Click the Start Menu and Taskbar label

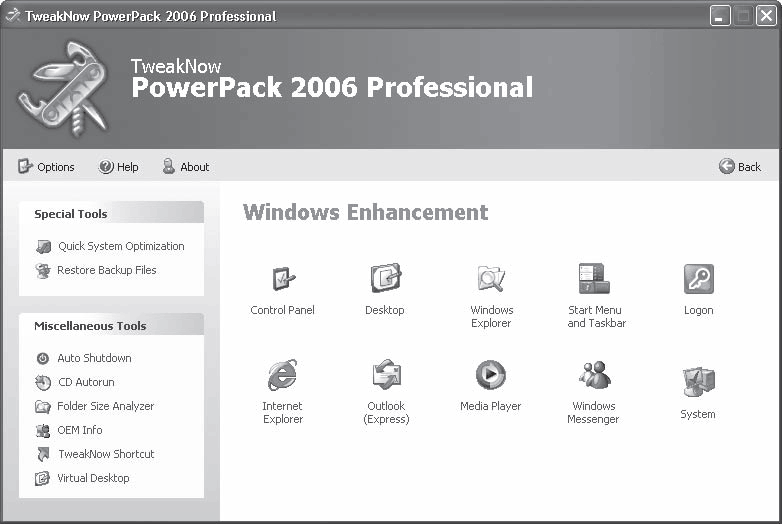pyautogui.click(x=596, y=317)
